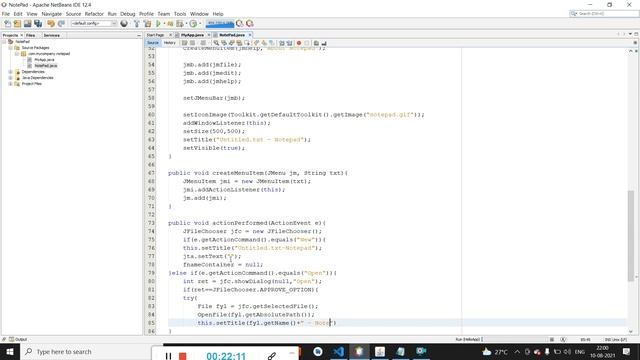Click the Debug Project toolbar icon
The width and height of the screenshot is (640, 360).
(x=170, y=24)
